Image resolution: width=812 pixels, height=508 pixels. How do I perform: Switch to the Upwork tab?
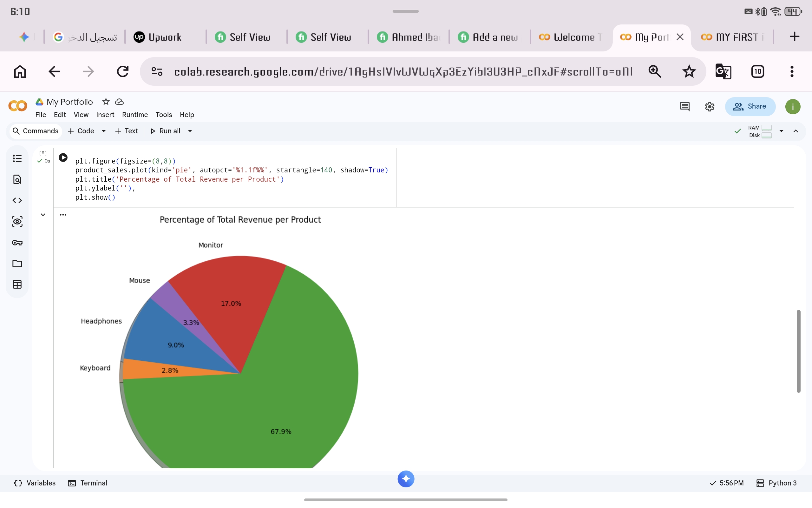(x=165, y=37)
